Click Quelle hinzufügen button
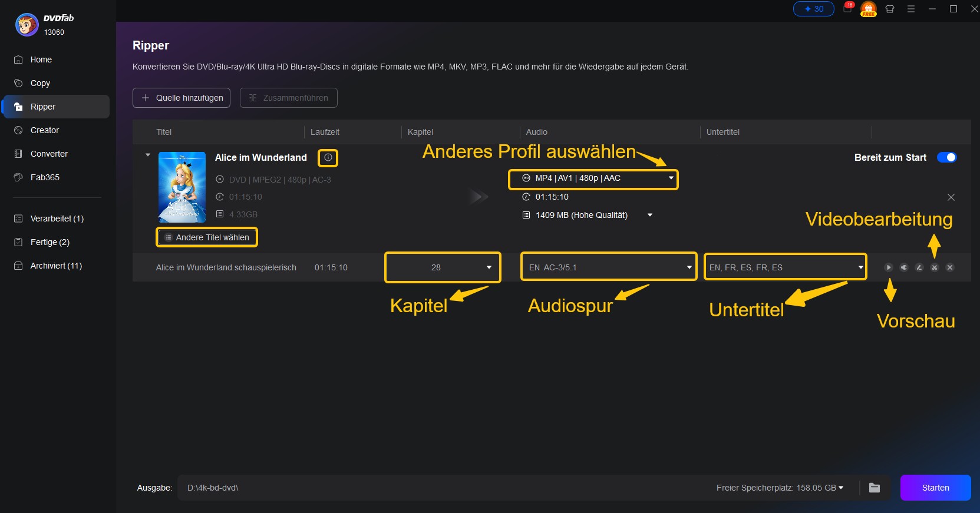The width and height of the screenshot is (980, 513). (x=182, y=98)
